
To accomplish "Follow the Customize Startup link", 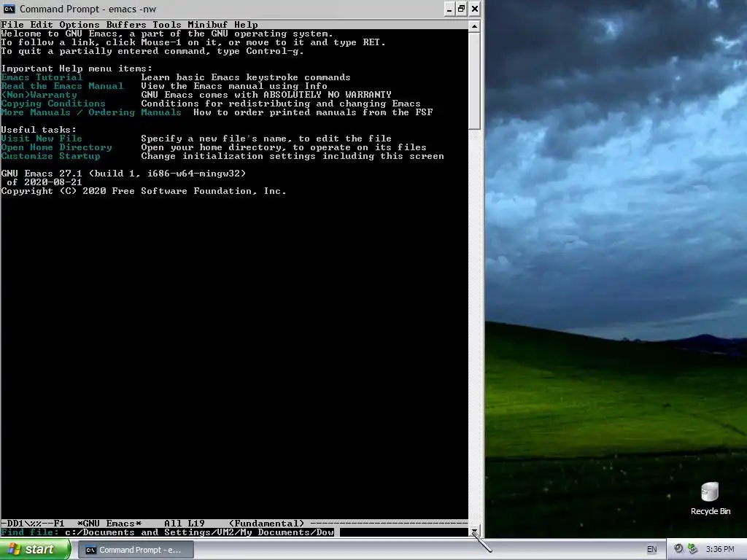I will click(x=51, y=156).
